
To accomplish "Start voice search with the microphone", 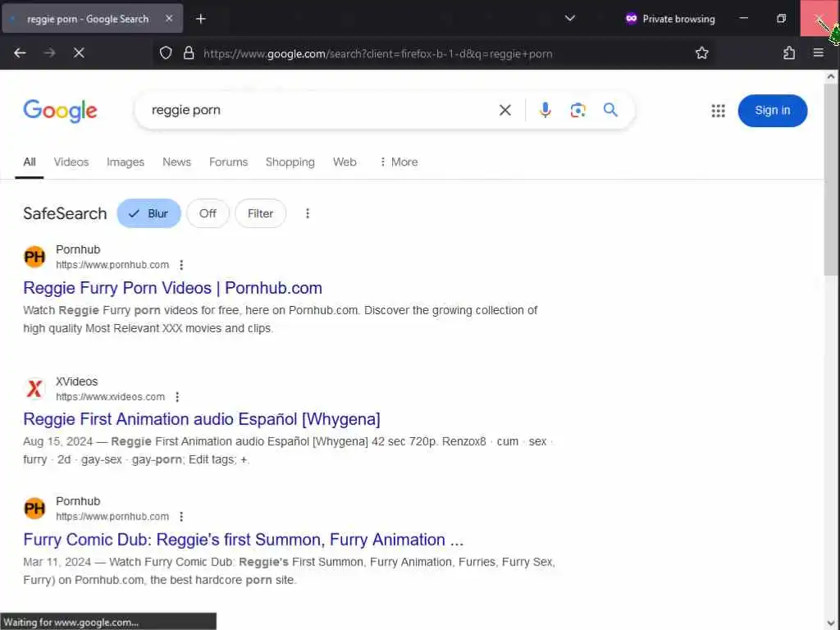I will coord(545,111).
